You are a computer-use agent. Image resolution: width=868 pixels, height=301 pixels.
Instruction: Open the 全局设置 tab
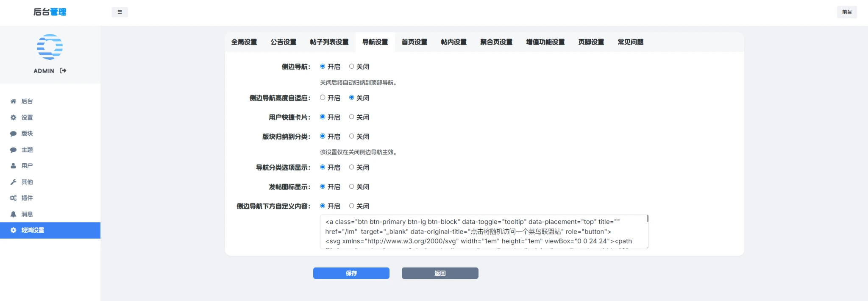[x=244, y=42]
